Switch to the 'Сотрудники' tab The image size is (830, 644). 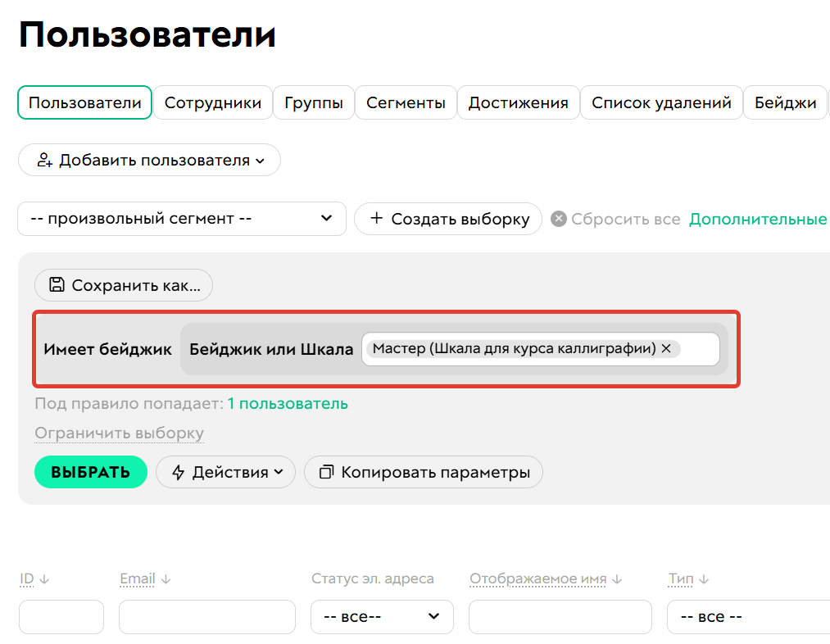coord(213,102)
